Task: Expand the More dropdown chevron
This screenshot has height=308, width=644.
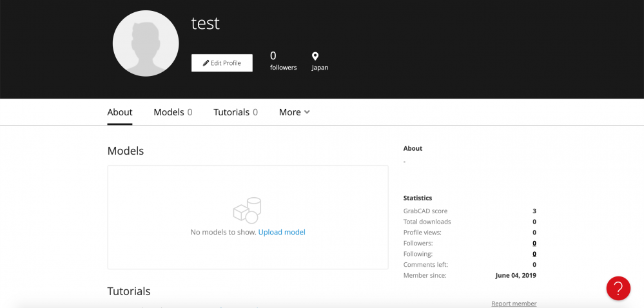Action: pyautogui.click(x=306, y=111)
